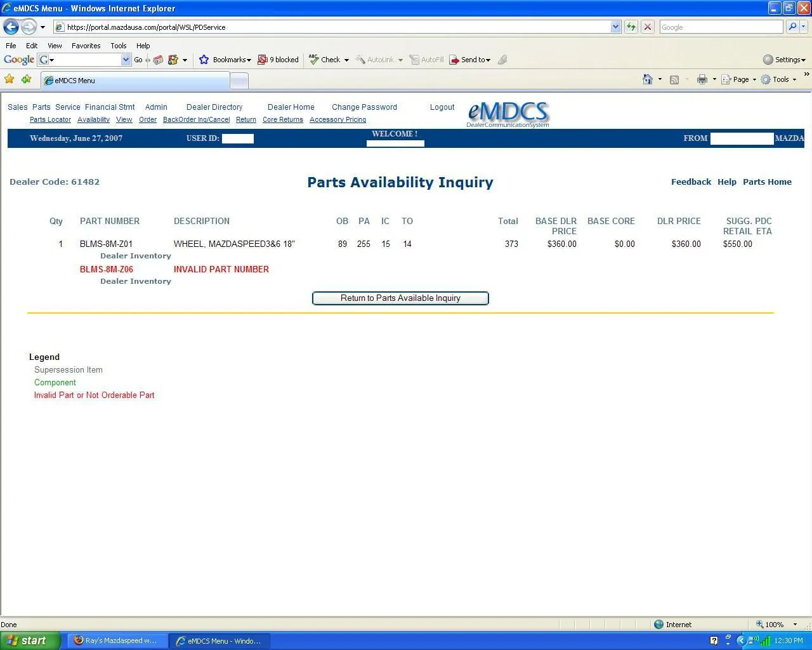The image size is (812, 650).
Task: Open the Bookmarks star menu
Action: coord(225,60)
